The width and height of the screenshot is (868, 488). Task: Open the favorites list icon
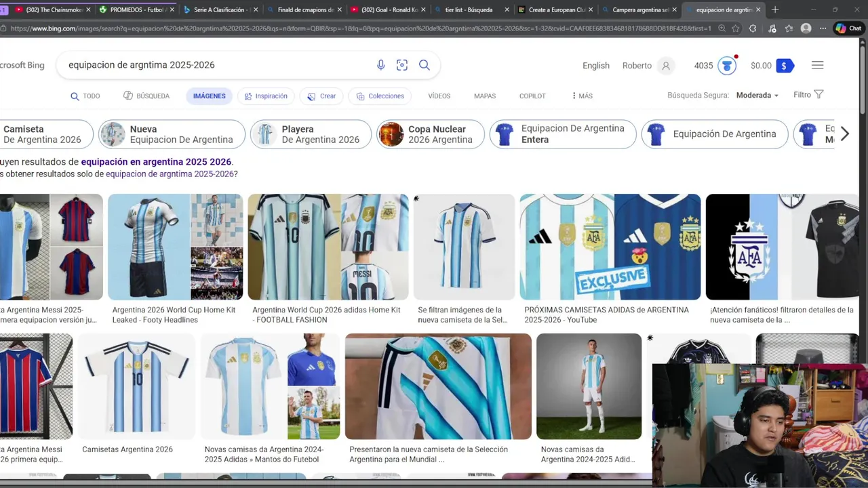789,28
